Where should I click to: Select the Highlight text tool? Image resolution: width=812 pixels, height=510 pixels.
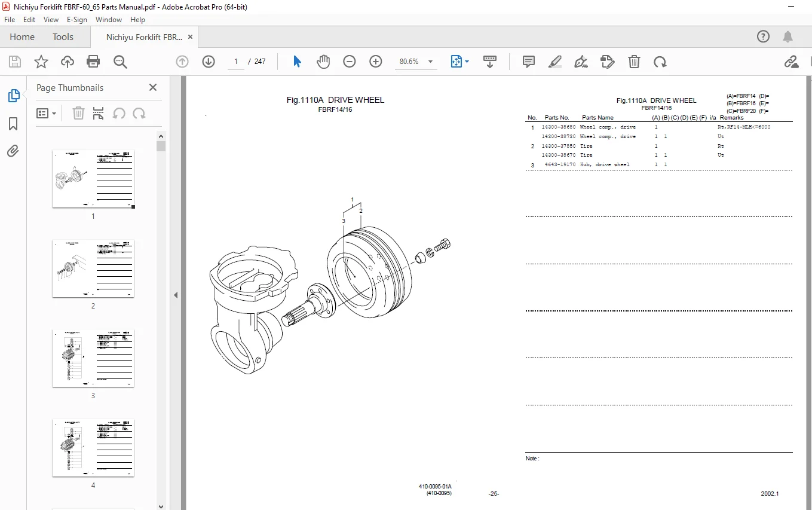tap(555, 62)
